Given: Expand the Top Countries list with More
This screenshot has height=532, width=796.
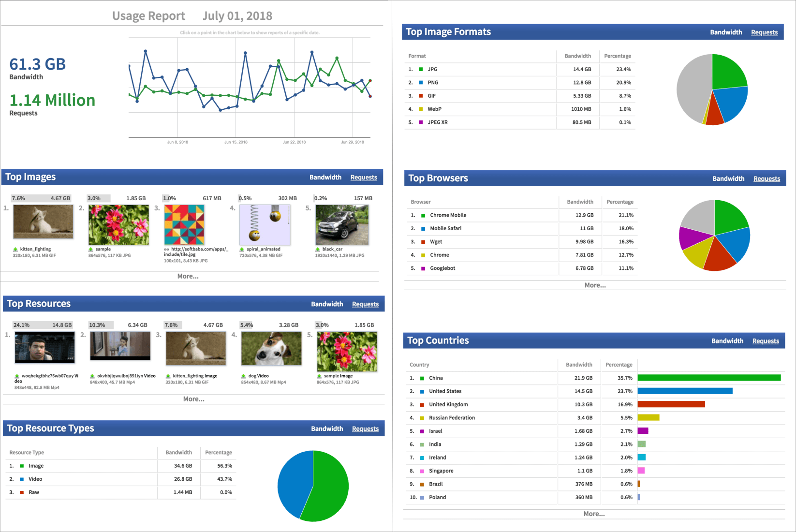Looking at the screenshot, I should pos(594,514).
